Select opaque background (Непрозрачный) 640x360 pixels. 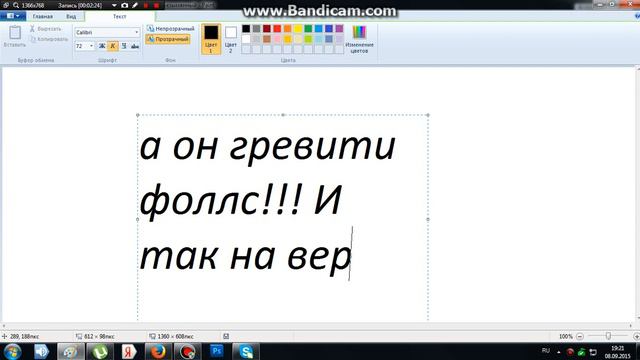pyautogui.click(x=171, y=29)
